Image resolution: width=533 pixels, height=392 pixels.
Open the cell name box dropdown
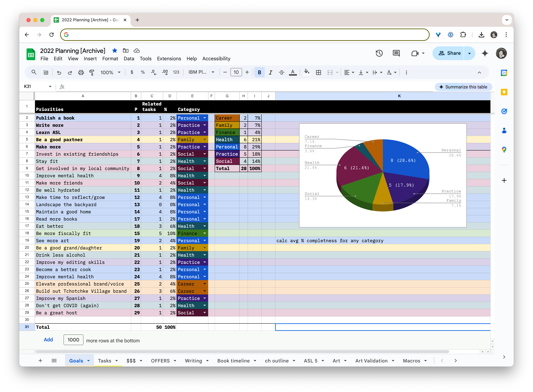[x=50, y=87]
